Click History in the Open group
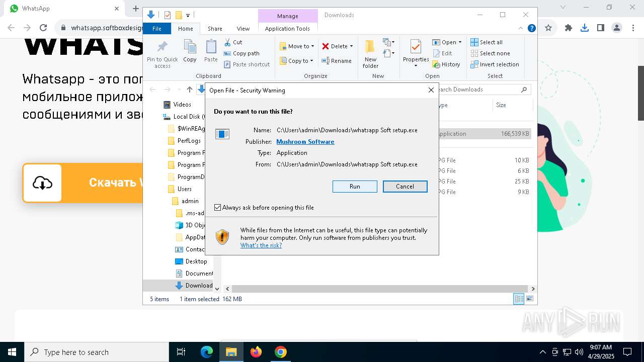644x362 pixels. [x=446, y=64]
